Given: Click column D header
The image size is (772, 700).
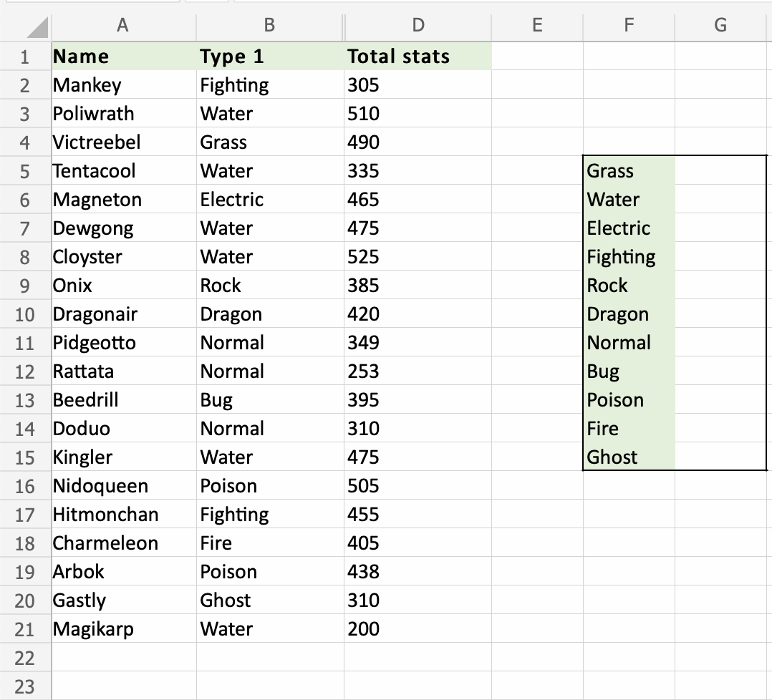Looking at the screenshot, I should point(418,25).
